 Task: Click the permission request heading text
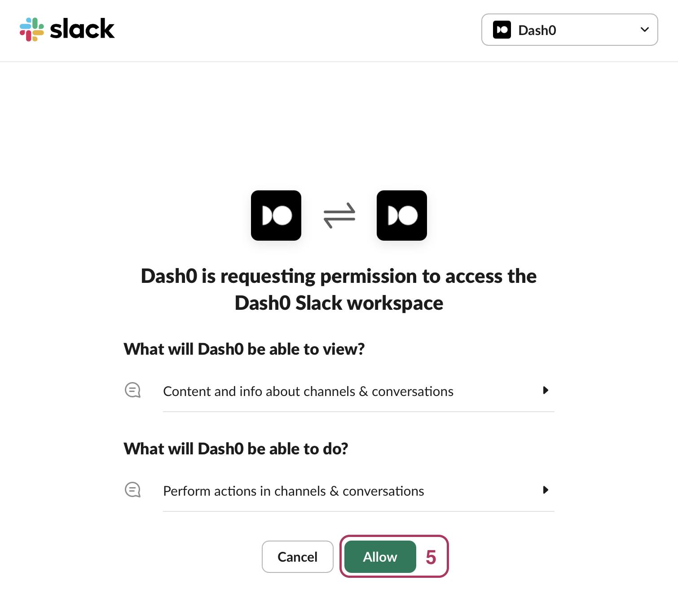click(339, 290)
